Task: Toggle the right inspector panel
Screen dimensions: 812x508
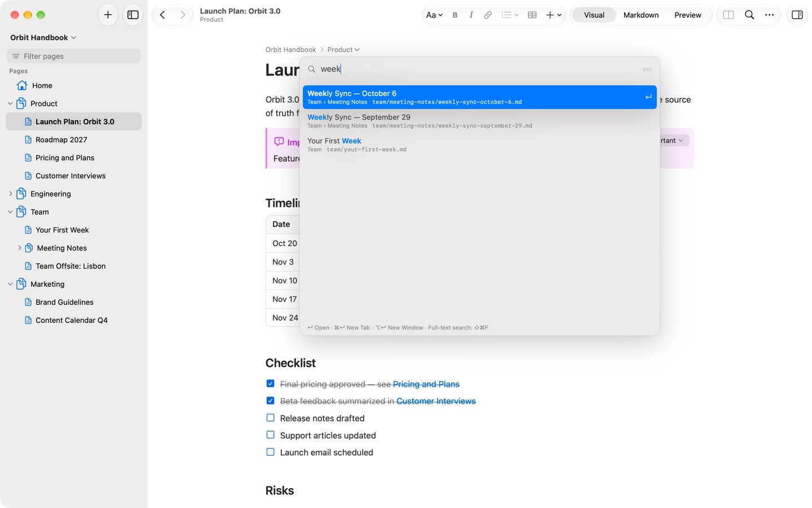Action: pos(797,15)
